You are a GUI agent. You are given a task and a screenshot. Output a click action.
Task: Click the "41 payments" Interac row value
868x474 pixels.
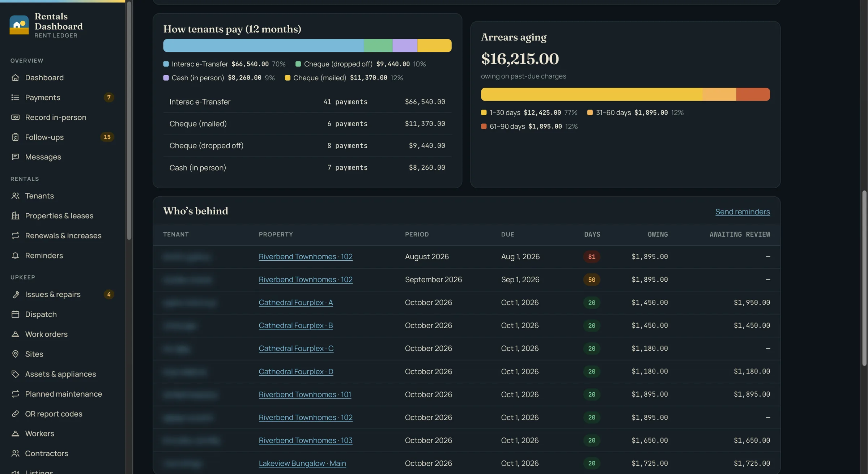click(x=345, y=102)
